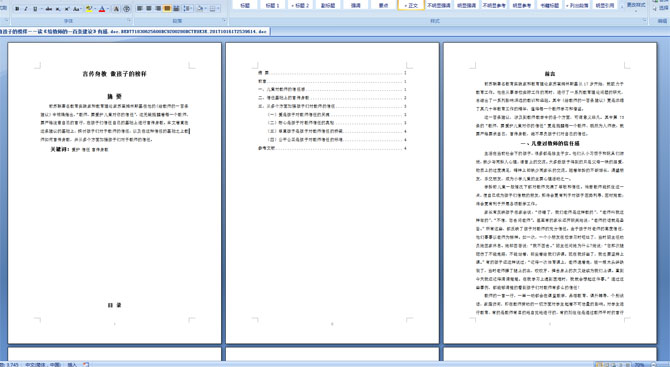The height and width of the screenshot is (367, 670).
Task: Apply the 标题 1 style
Action: [272, 5]
